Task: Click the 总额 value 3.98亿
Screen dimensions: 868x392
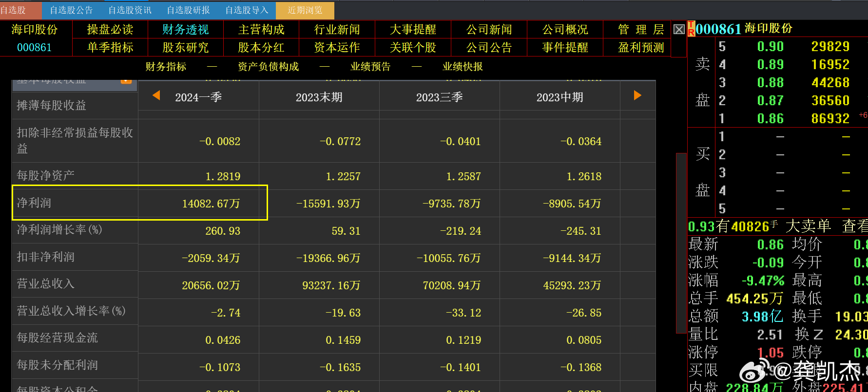Action: click(x=762, y=317)
